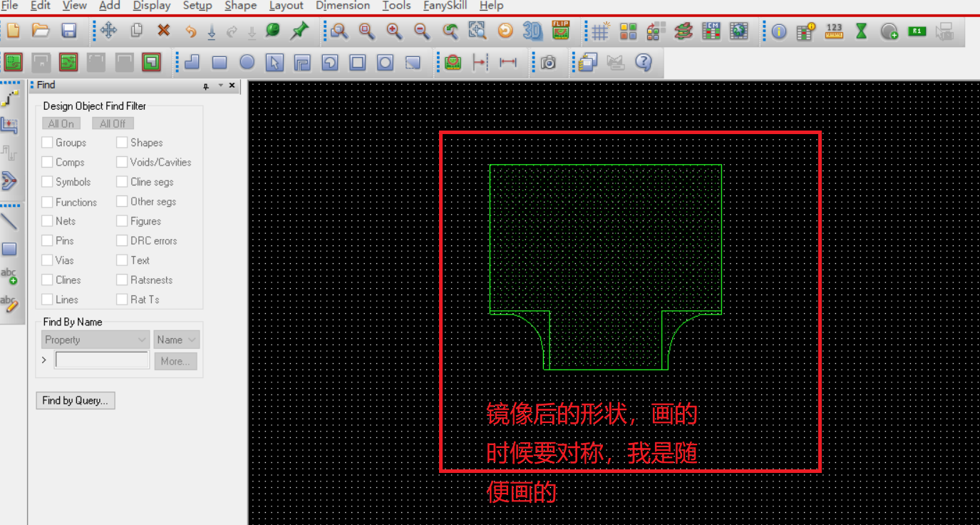Check the Cline segs filter box
The image size is (980, 525).
point(122,182)
